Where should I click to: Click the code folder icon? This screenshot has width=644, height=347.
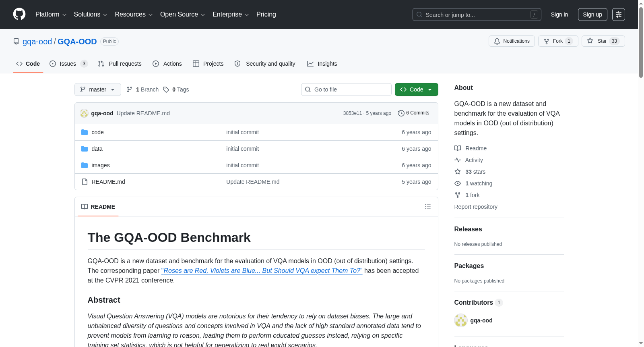pyautogui.click(x=85, y=132)
